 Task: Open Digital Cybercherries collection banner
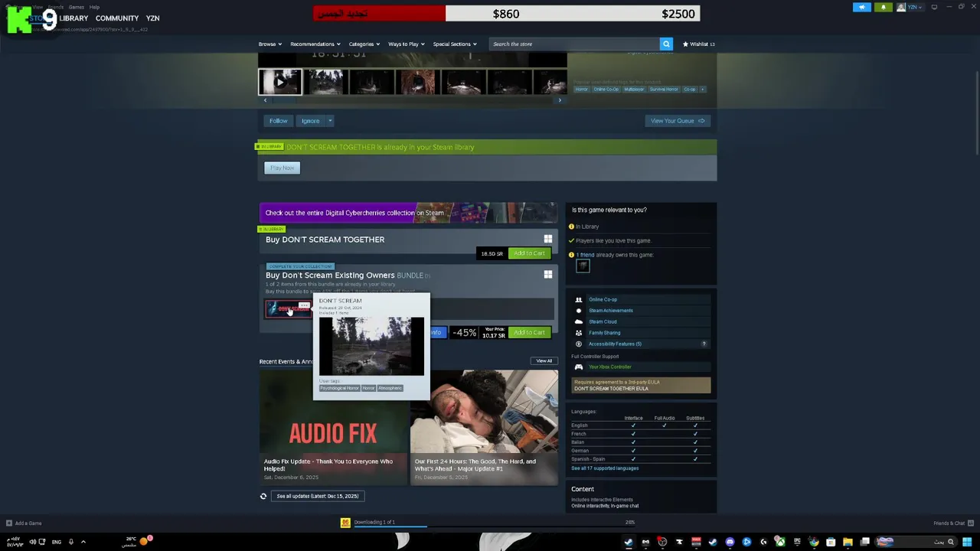click(408, 213)
